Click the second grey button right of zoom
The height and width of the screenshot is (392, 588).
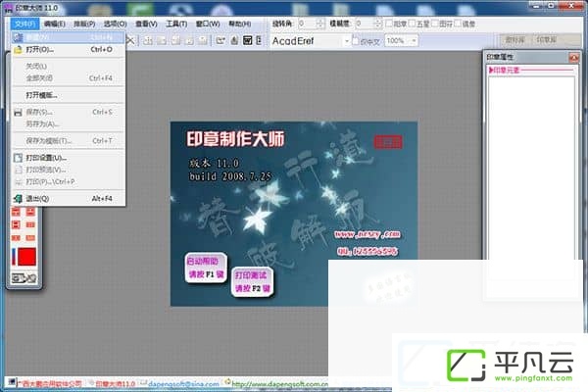547,40
